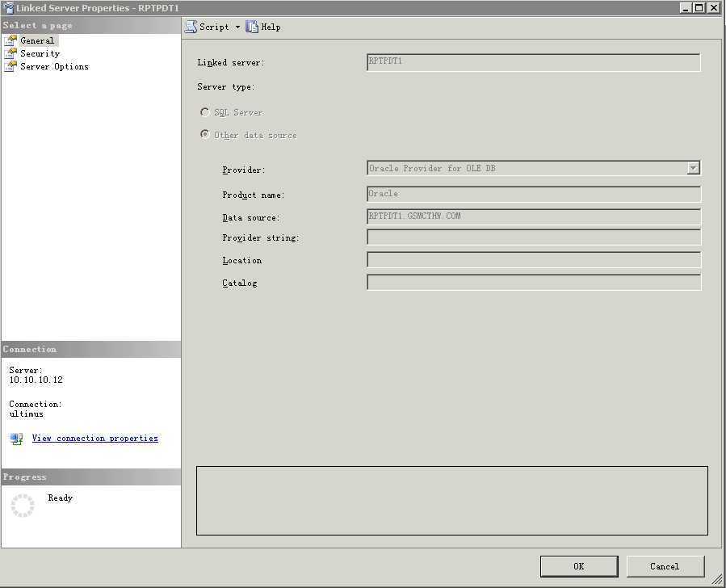Click the description box at bottom
This screenshot has width=726, height=588.
tap(452, 501)
